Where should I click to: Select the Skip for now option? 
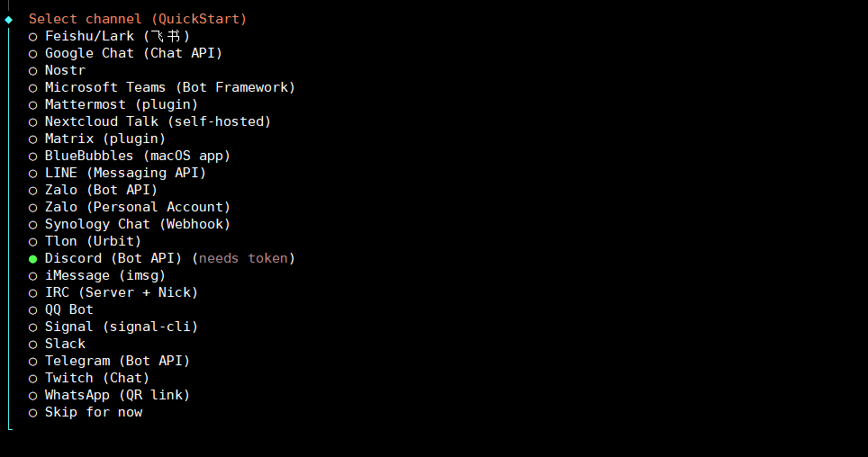[x=93, y=412]
